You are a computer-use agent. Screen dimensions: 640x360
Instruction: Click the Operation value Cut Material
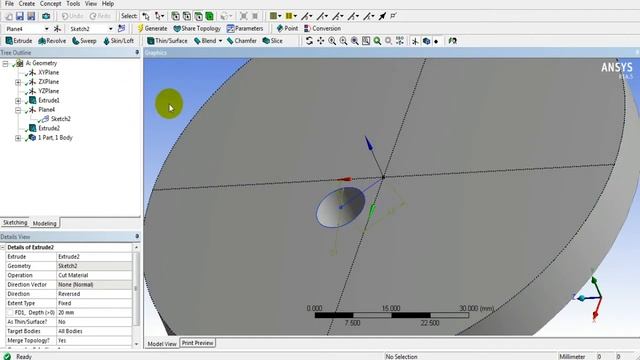tap(94, 276)
